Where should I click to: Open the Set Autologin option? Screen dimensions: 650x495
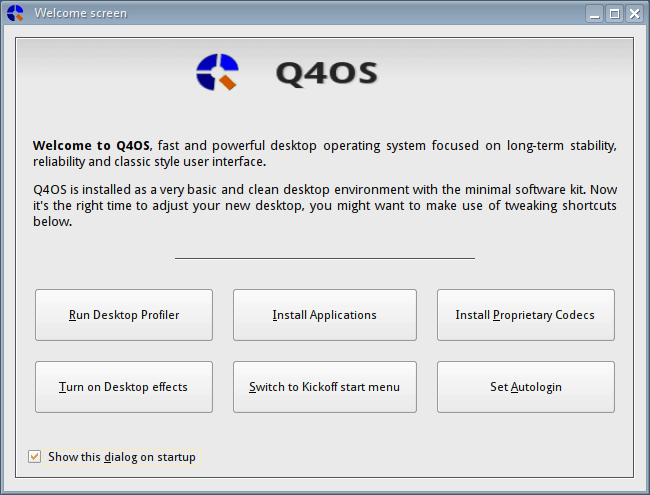526,387
